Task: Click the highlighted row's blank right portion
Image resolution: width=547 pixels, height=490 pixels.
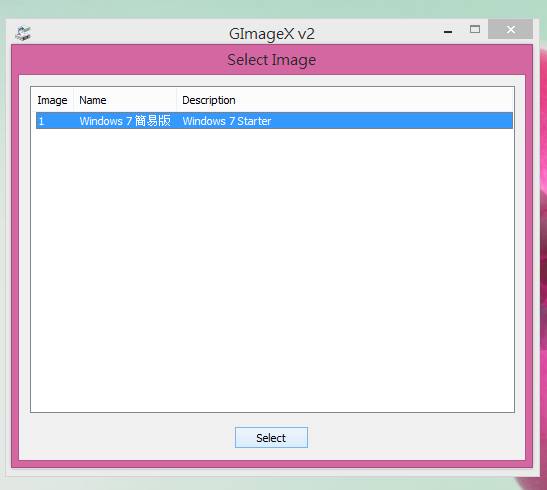Action: pos(391,121)
